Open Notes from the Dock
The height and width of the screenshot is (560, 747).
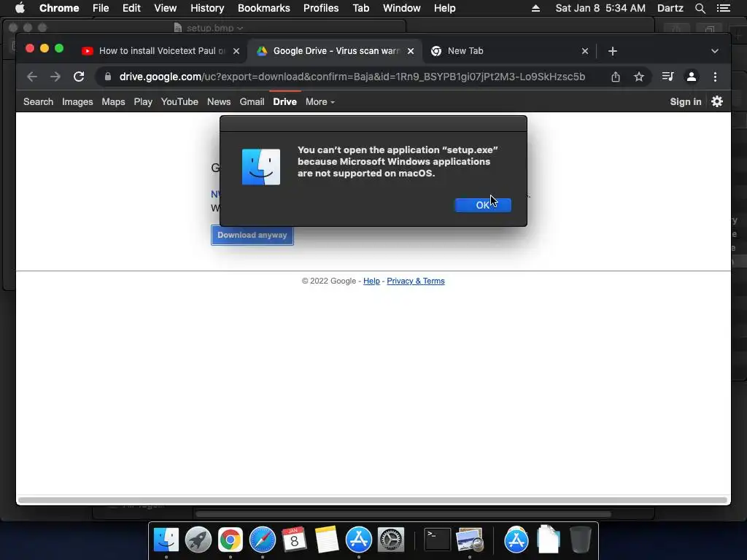coord(326,540)
